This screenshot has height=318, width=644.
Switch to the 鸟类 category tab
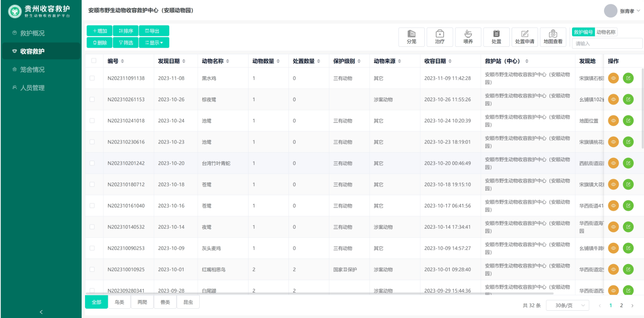tap(119, 302)
